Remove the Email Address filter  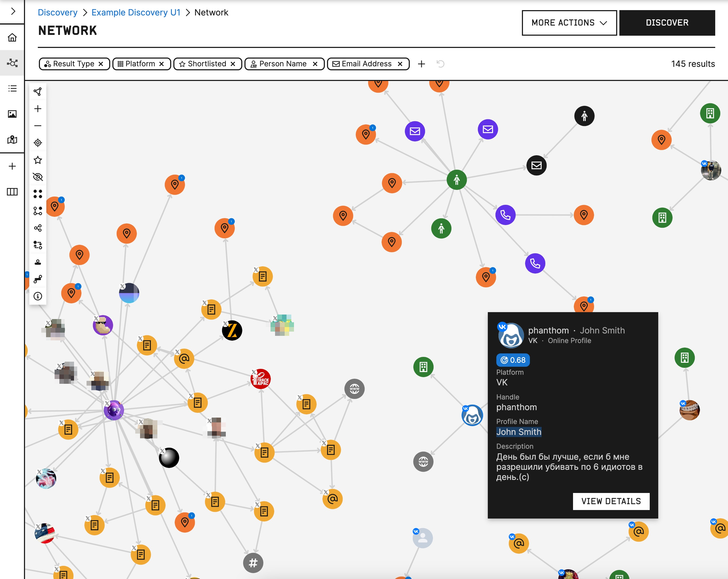point(400,64)
